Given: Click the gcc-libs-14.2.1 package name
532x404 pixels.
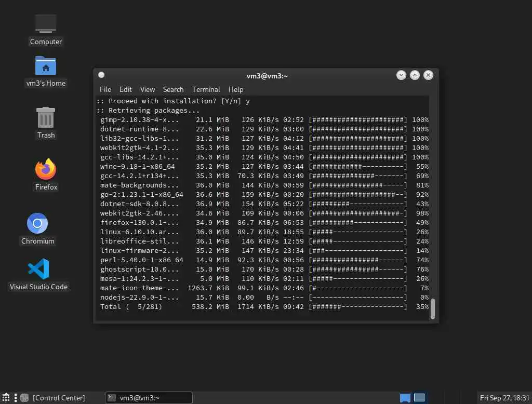Looking at the screenshot, I should (x=139, y=157).
